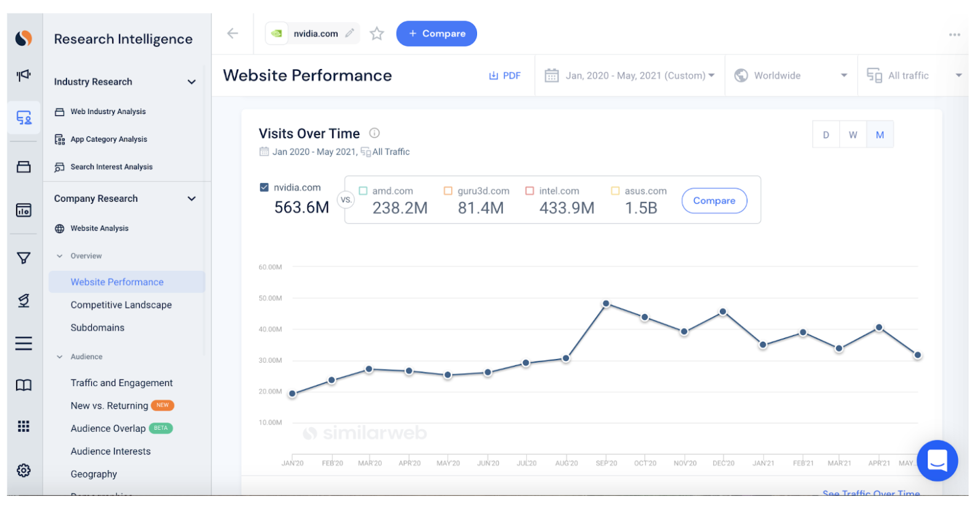Viewport: 980px width, 507px height.
Task: Open the three-dot more options menu
Action: click(954, 35)
